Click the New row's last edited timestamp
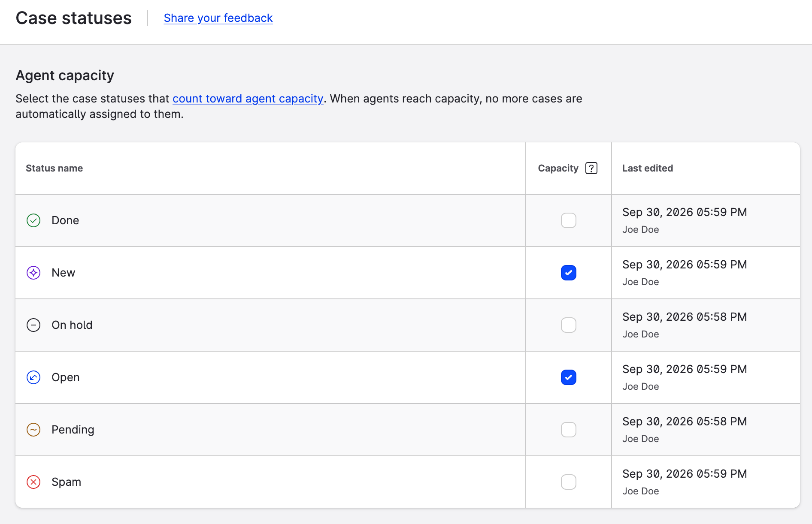The image size is (812, 524). pos(685,265)
